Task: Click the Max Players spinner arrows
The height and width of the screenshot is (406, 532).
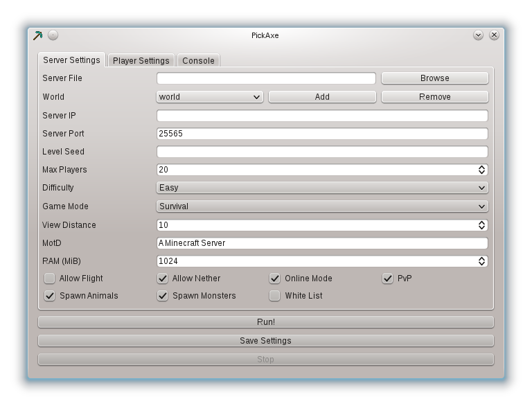Action: point(482,170)
